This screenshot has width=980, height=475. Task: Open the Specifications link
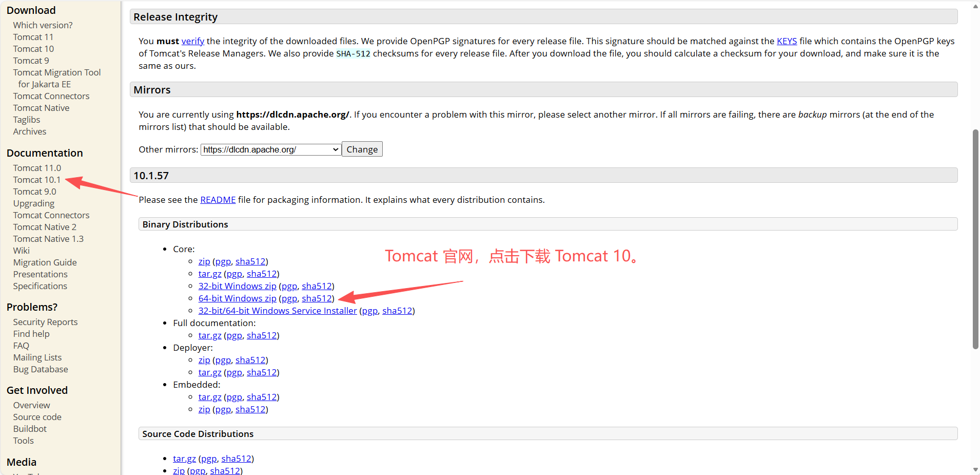[x=40, y=286]
